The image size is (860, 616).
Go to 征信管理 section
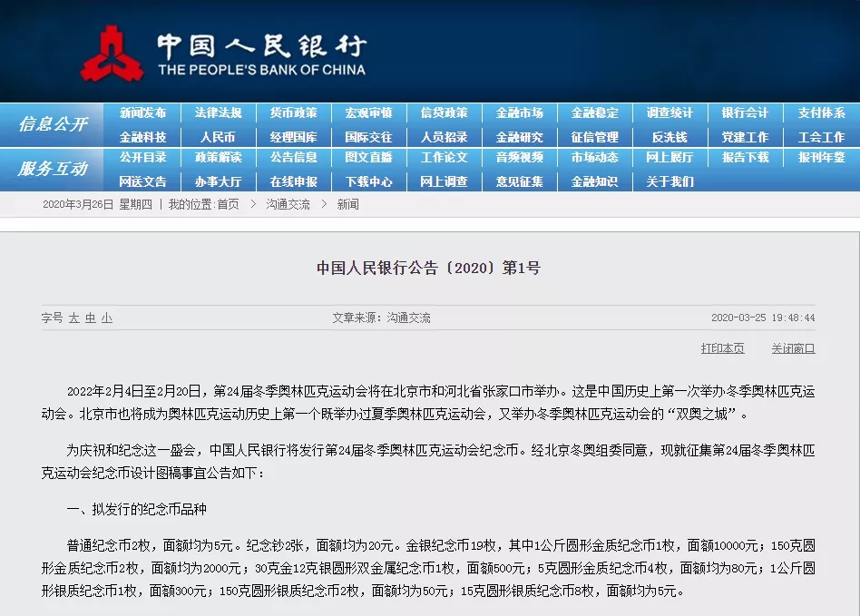[594, 137]
